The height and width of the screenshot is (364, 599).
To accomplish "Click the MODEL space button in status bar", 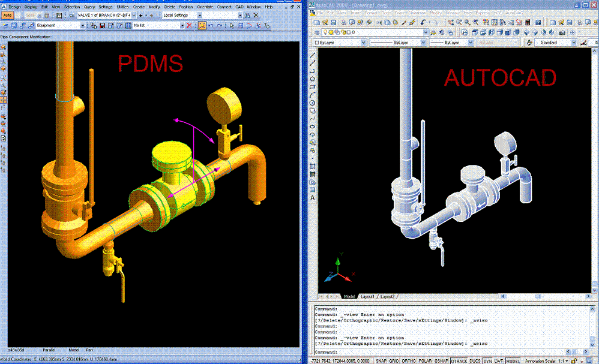I will point(513,361).
